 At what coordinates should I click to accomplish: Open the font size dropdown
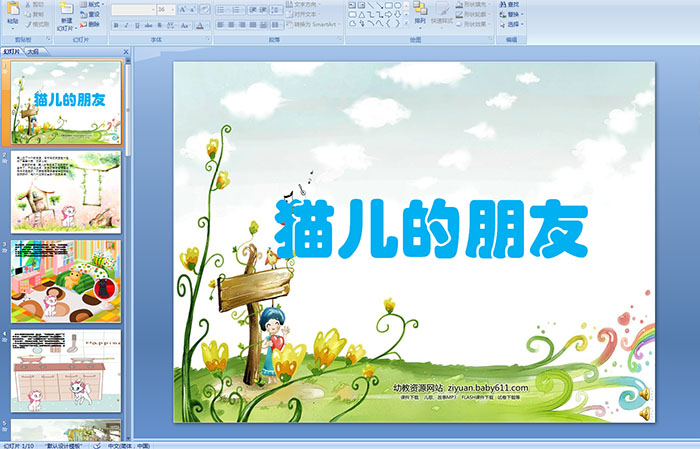point(172,9)
